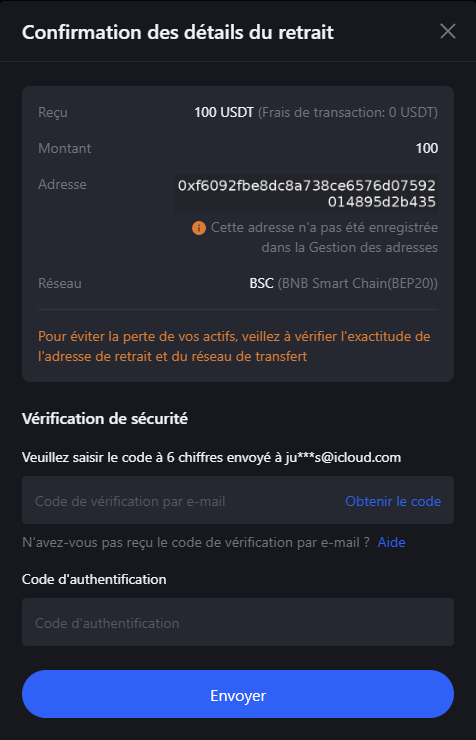Click the orange asset loss warning message

pos(234,346)
